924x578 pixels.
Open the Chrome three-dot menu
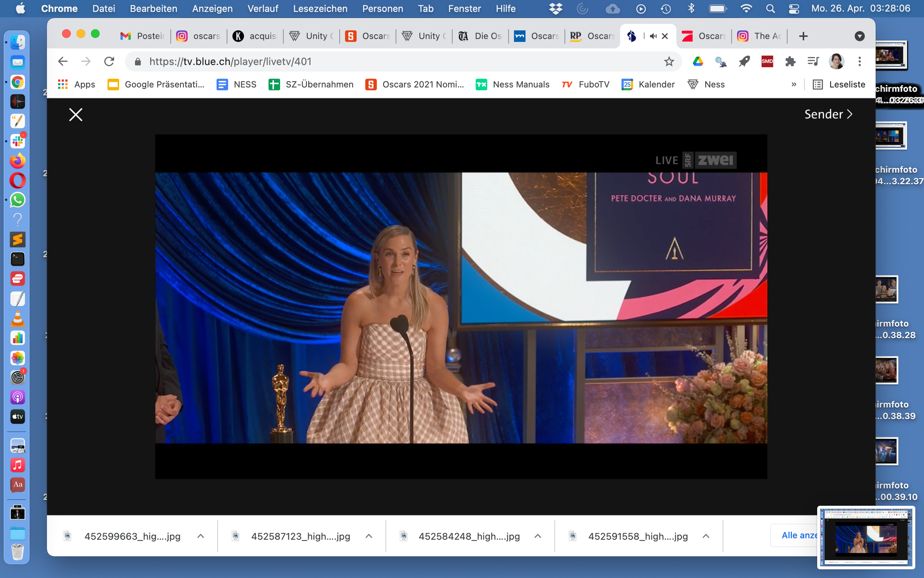pyautogui.click(x=859, y=62)
